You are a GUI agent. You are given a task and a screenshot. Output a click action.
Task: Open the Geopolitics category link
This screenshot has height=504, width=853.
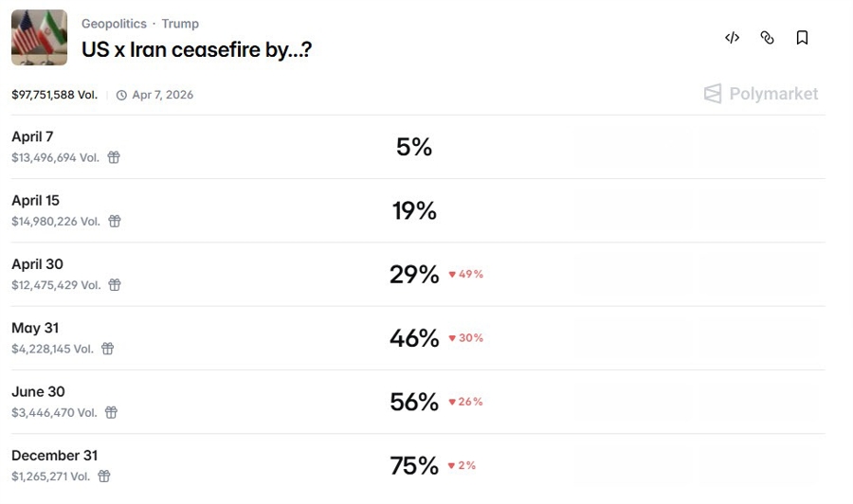114,24
